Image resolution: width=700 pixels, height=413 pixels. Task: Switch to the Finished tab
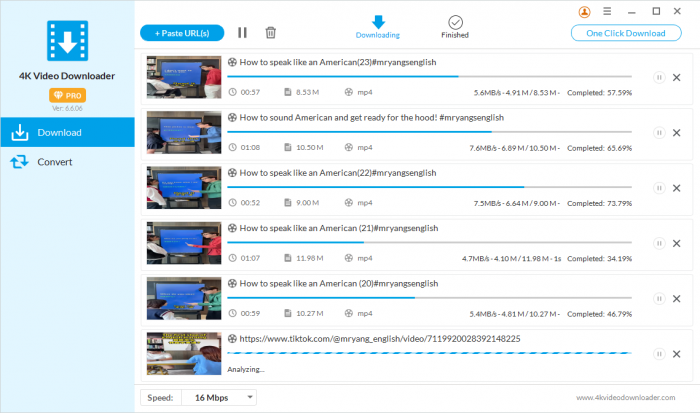pos(455,27)
